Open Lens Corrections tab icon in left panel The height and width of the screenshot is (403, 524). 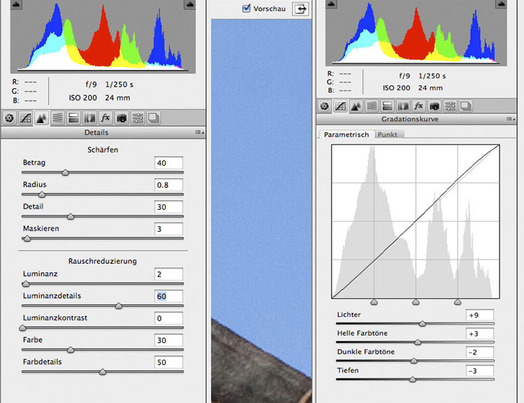tap(90, 118)
